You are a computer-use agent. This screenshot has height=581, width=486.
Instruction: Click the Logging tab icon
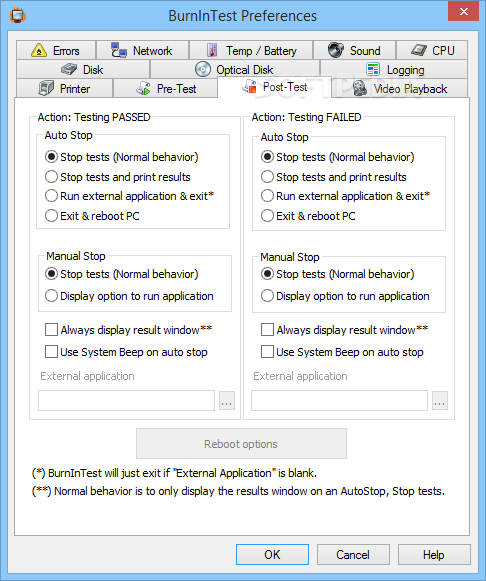(373, 69)
